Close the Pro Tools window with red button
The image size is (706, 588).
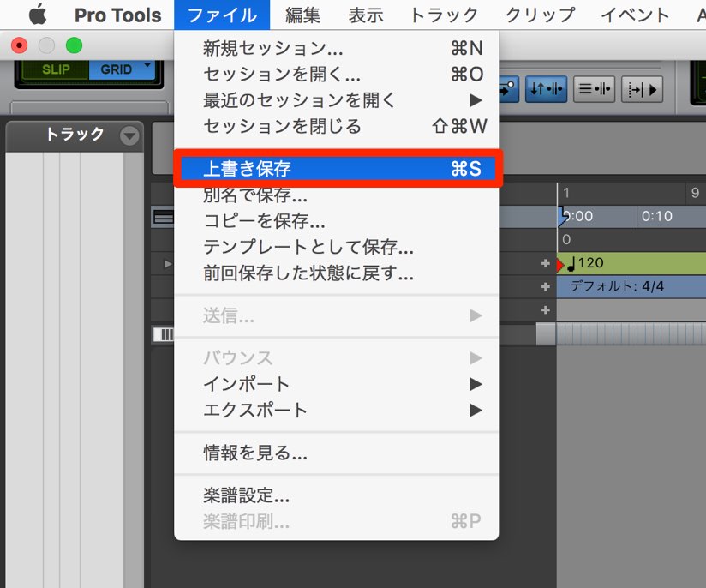[19, 45]
